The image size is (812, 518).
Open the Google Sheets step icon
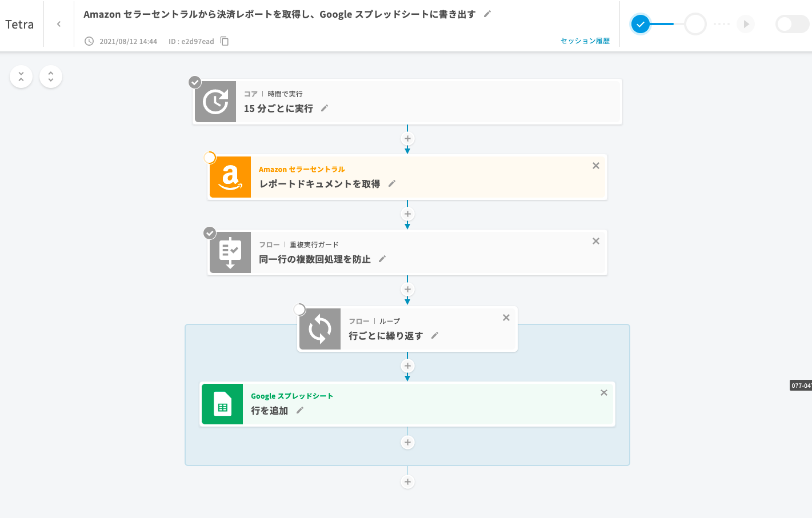pyautogui.click(x=222, y=404)
